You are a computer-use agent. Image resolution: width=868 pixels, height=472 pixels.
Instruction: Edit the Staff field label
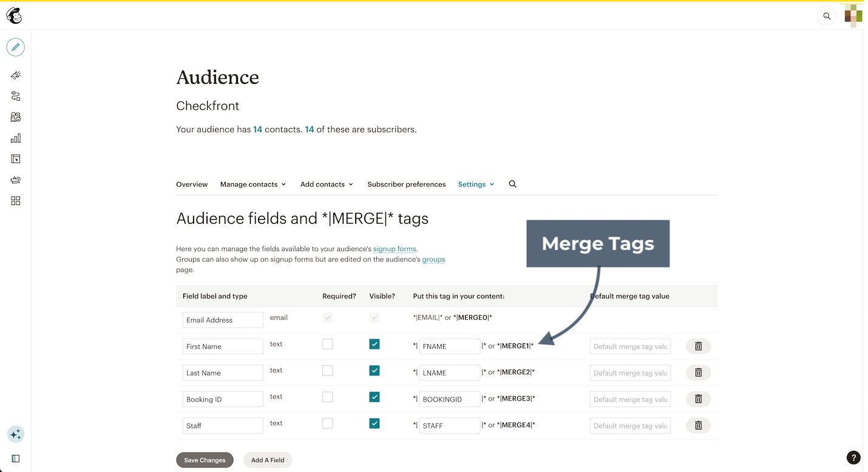(223, 425)
